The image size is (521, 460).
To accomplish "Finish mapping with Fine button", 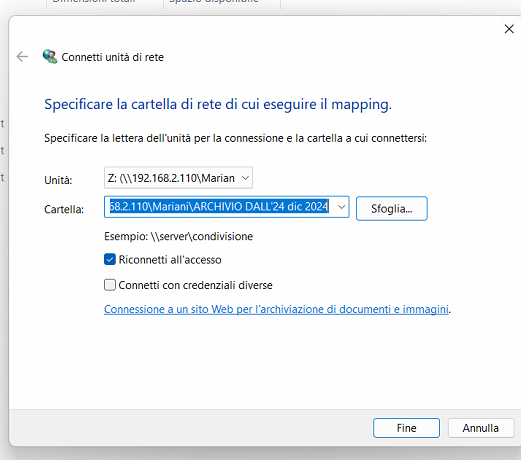I will [x=406, y=428].
